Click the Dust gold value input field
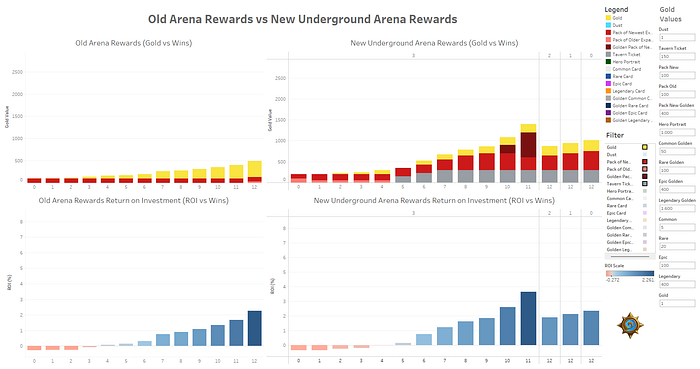700x369 pixels. [x=677, y=37]
